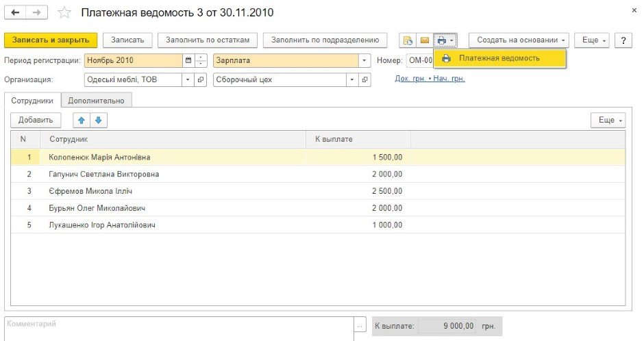The width and height of the screenshot is (644, 341).
Task: Move row up with blue up arrow
Action: point(82,120)
